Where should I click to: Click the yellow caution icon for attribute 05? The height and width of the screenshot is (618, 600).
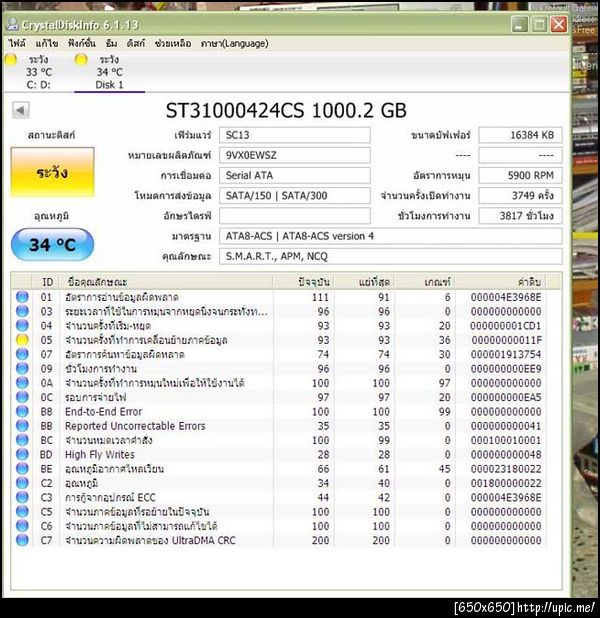coord(22,340)
